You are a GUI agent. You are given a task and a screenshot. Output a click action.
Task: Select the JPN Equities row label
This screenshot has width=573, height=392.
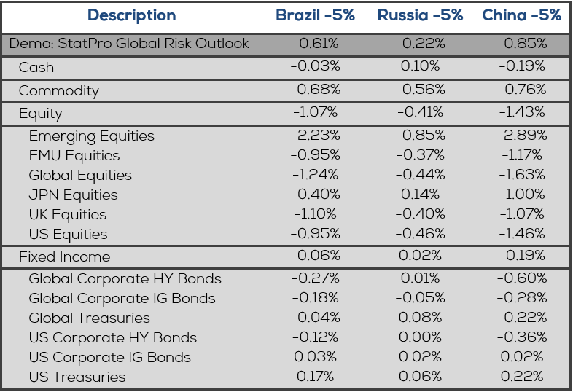pos(73,195)
